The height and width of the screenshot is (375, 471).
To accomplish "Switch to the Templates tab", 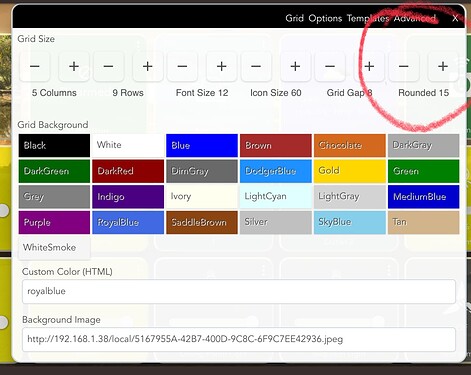I will (x=368, y=18).
